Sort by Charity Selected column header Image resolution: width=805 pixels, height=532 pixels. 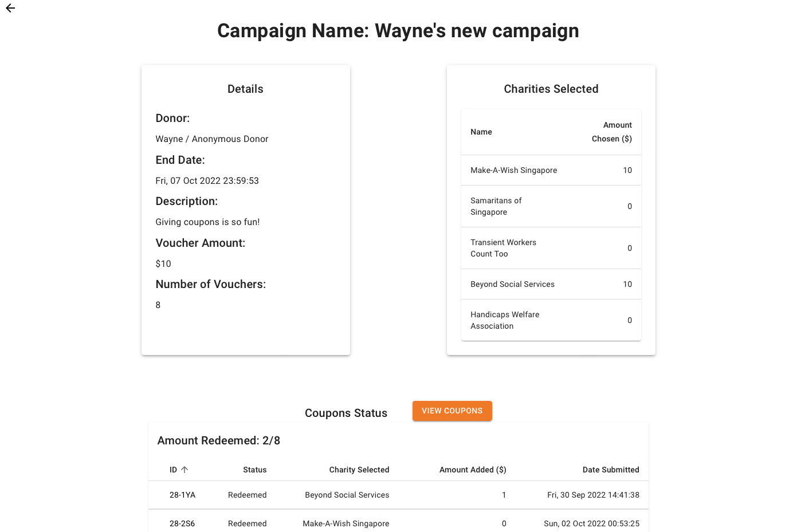pos(359,470)
